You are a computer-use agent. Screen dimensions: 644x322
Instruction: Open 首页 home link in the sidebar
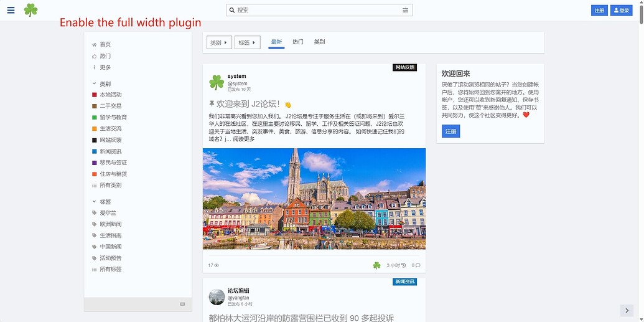[105, 44]
